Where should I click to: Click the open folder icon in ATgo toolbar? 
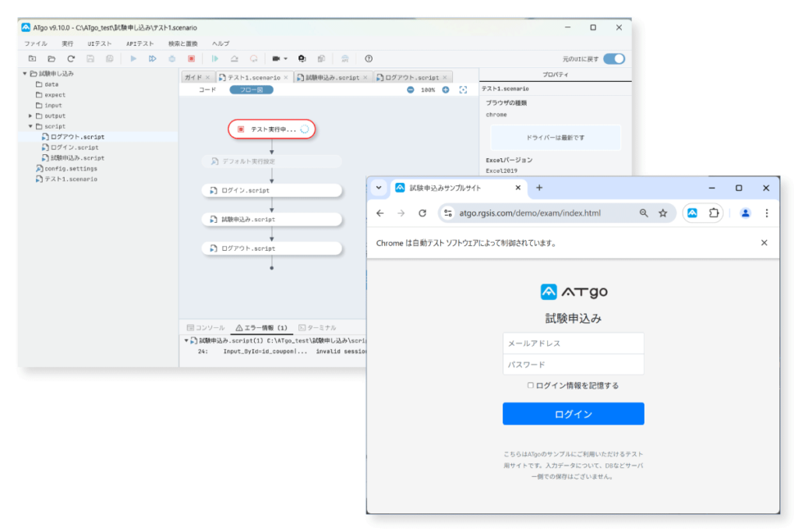coord(51,59)
